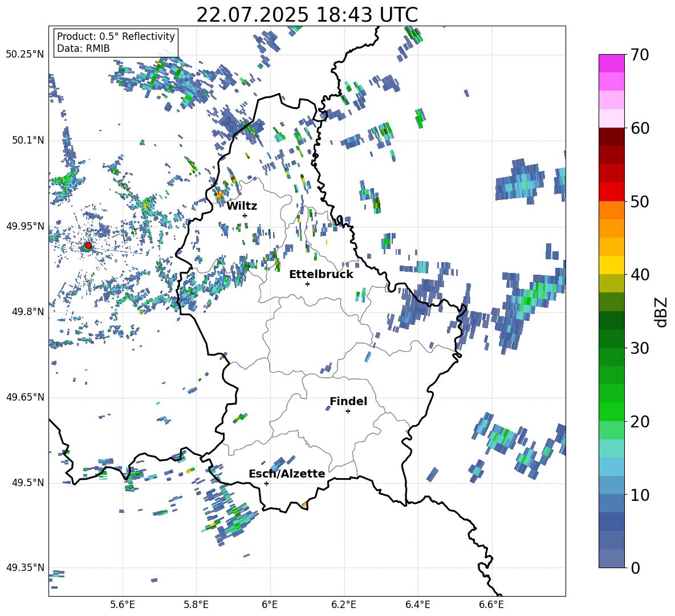This screenshot has width=675, height=616.
Task: Click the dark red colorbar segment below 60
Action: point(611,137)
